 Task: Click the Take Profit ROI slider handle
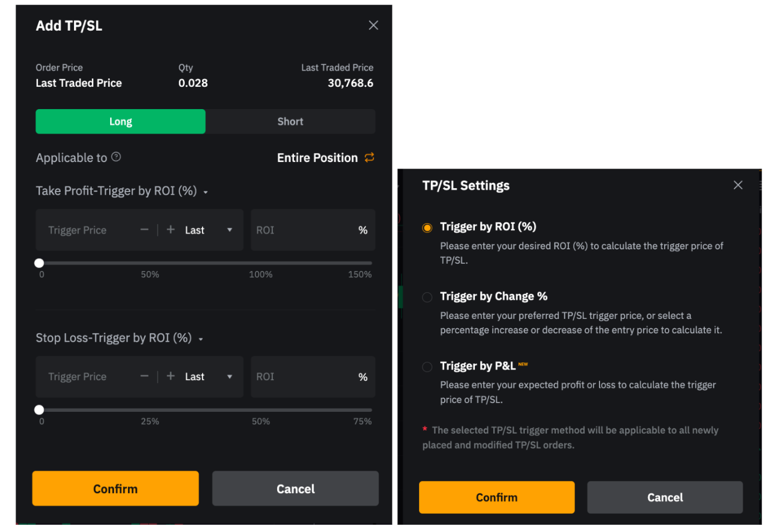point(39,263)
